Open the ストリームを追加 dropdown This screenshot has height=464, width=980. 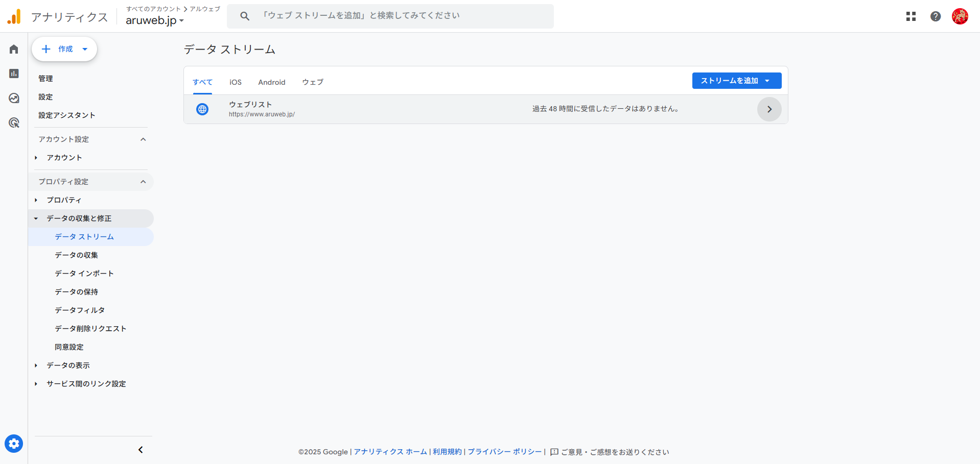[736, 81]
